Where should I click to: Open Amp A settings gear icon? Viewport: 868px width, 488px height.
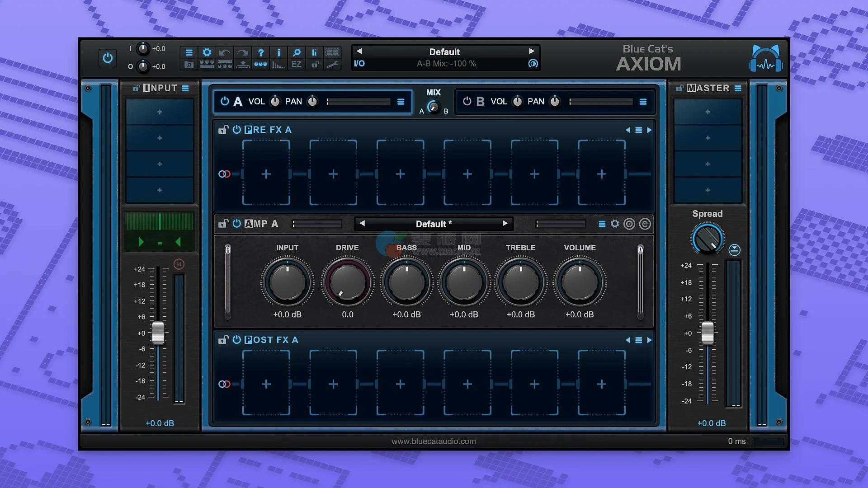pos(615,224)
